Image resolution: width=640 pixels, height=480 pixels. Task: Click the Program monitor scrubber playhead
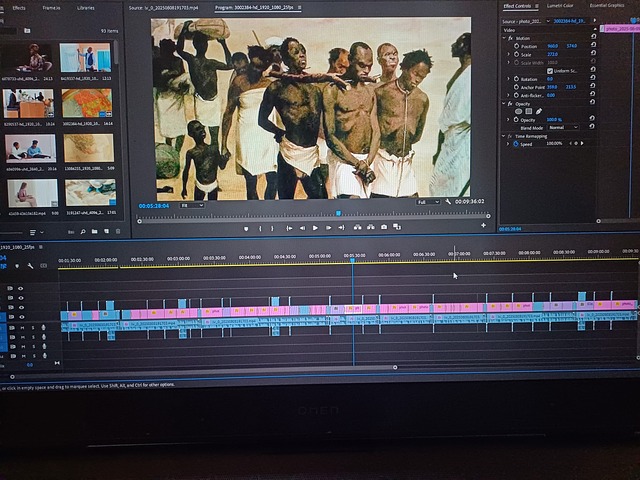click(338, 213)
